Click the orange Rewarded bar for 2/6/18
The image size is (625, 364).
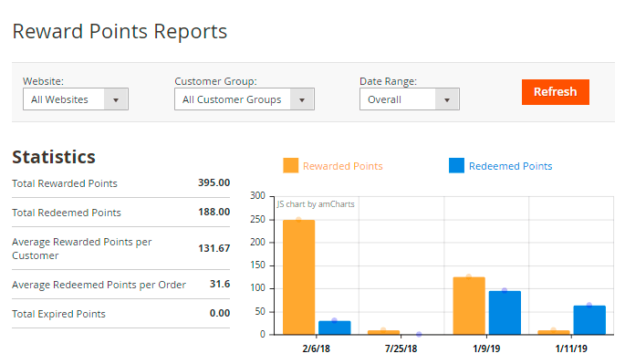pyautogui.click(x=298, y=277)
